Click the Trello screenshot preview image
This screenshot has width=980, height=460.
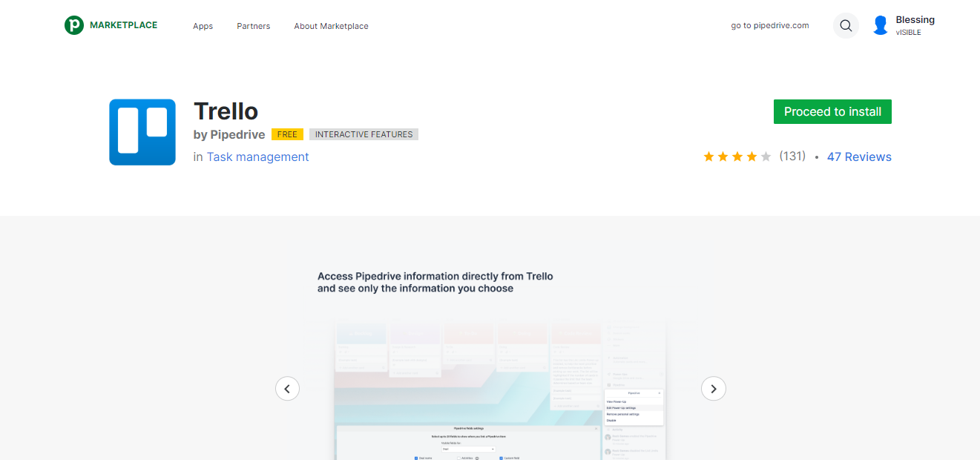pyautogui.click(x=499, y=386)
